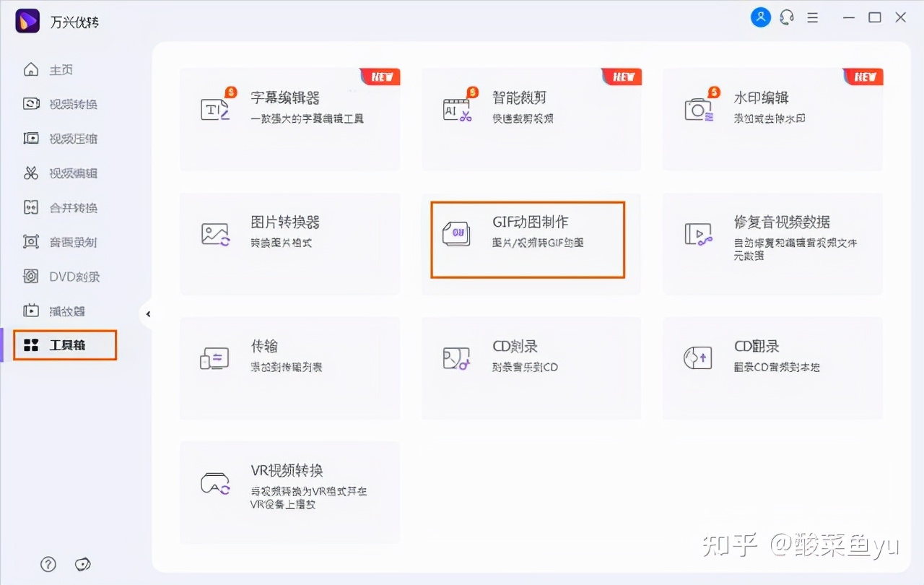924x585 pixels.
Task: Click the DVD burn disc icon
Action: click(x=31, y=276)
